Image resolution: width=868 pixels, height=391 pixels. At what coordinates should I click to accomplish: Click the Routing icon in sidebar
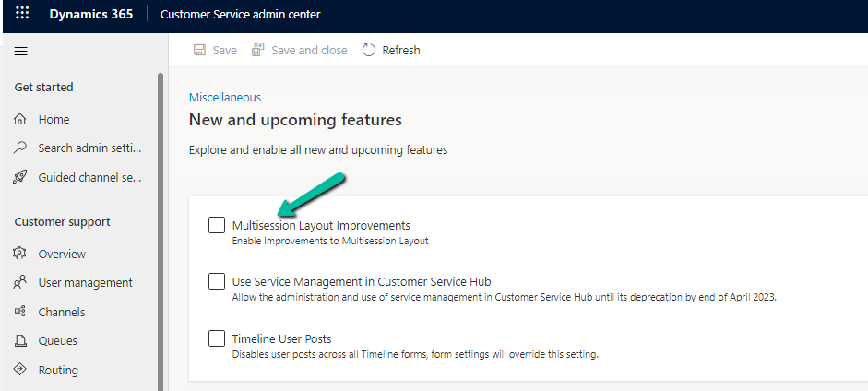pyautogui.click(x=20, y=371)
